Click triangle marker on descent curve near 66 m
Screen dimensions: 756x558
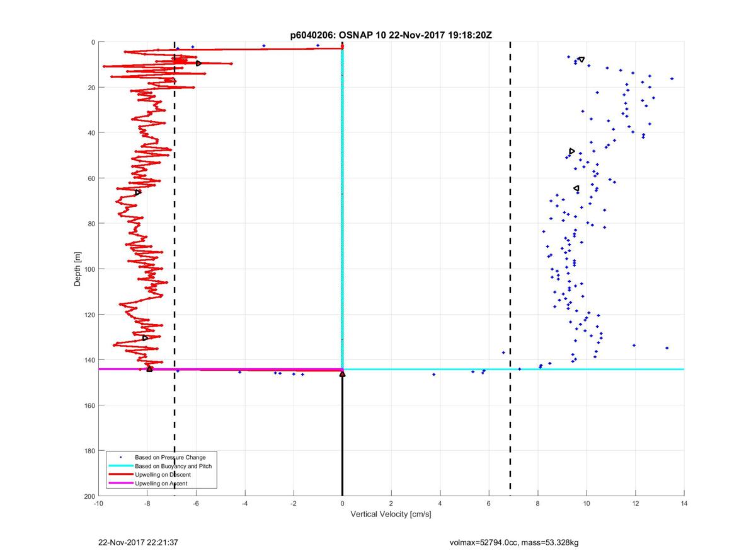(x=137, y=192)
